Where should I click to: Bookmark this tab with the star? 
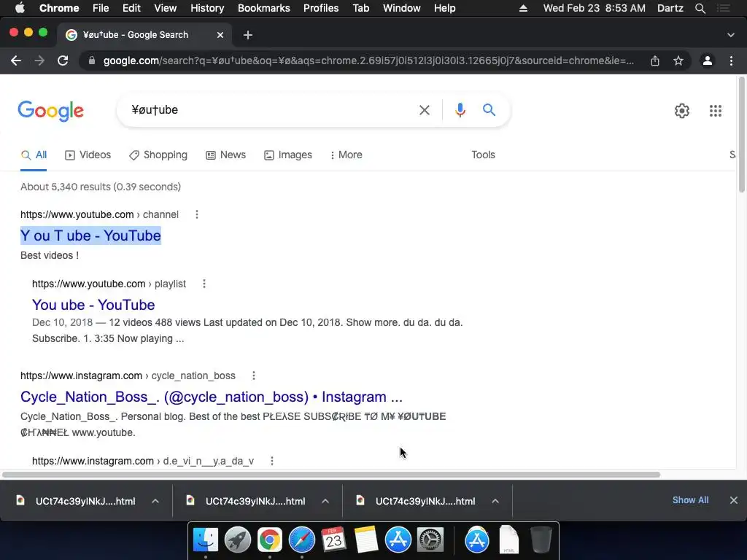678,61
